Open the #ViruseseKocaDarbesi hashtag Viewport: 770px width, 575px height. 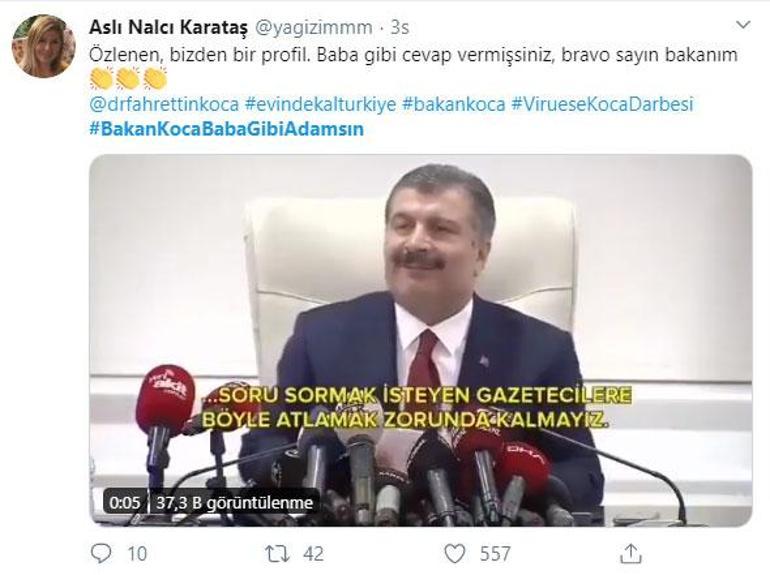[602, 104]
